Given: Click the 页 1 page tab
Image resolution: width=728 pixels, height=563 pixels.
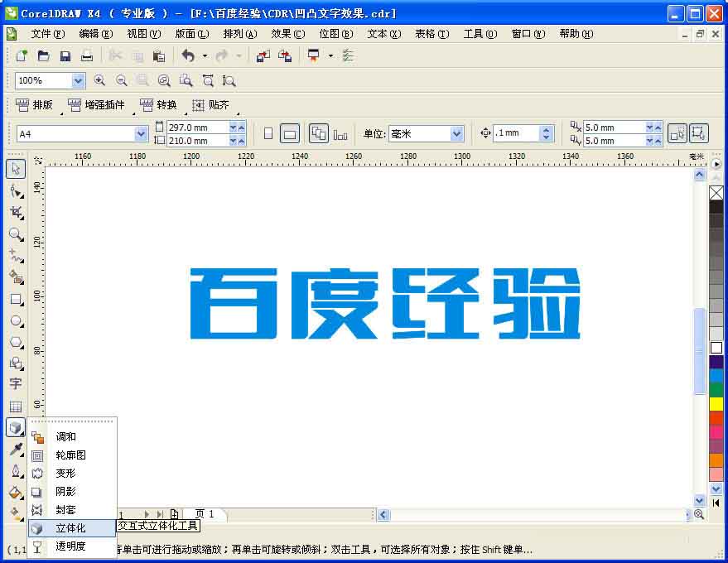Looking at the screenshot, I should coord(205,514).
